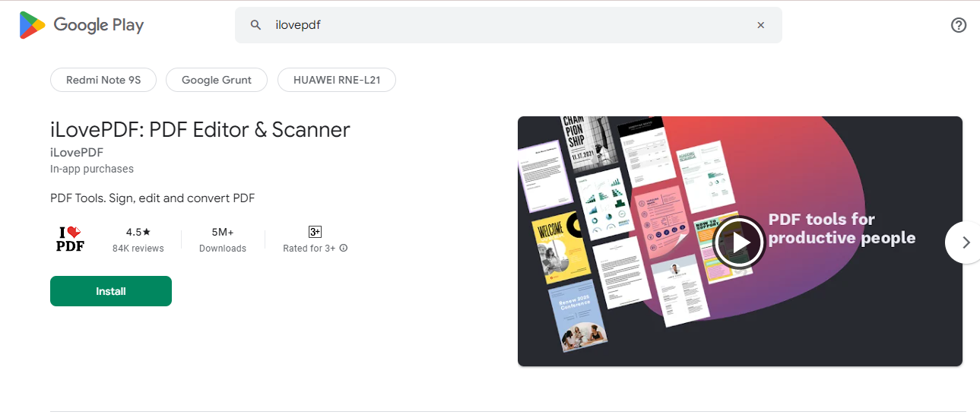Click the 5M+ downloads count
The height and width of the screenshot is (415, 980).
(x=223, y=232)
